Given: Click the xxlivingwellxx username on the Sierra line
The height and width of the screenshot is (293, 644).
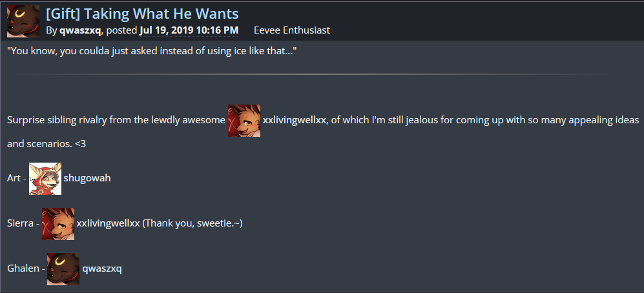Looking at the screenshot, I should tap(108, 223).
